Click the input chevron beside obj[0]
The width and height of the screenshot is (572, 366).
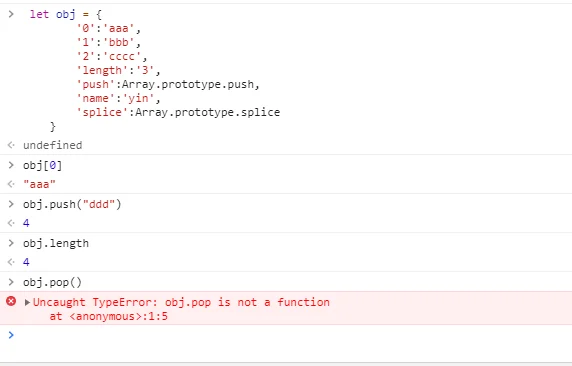[x=11, y=165]
